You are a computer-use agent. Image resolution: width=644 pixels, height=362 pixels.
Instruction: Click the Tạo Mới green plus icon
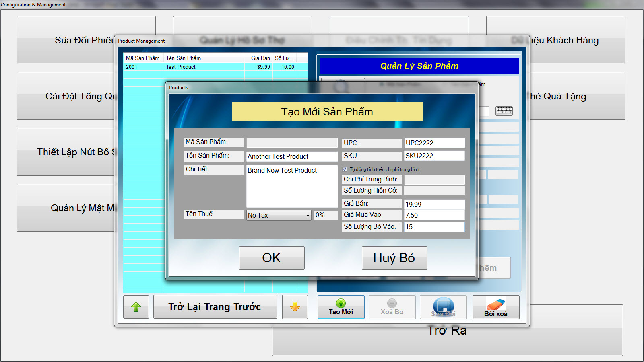coord(341,304)
